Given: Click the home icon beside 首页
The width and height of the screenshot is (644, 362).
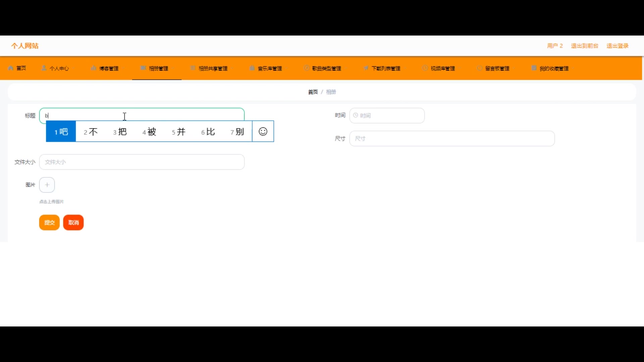Looking at the screenshot, I should tap(11, 68).
